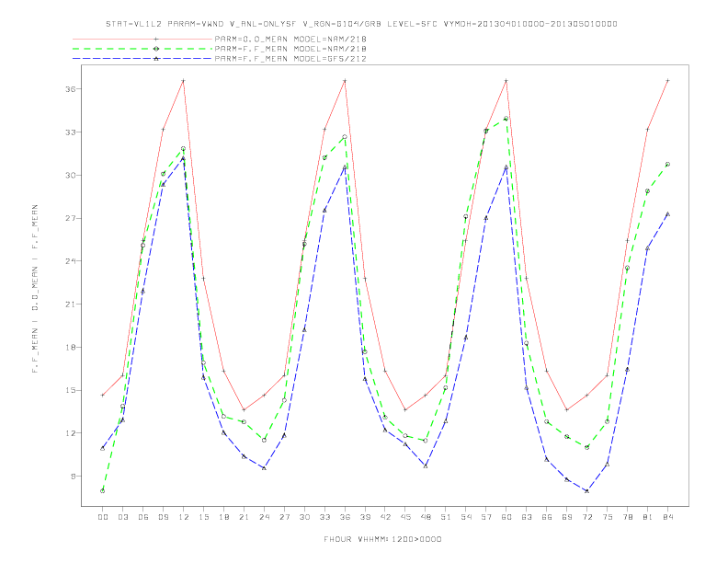This screenshot has width=728, height=563.
Task: Click the x-axis label FHOUR VHHMM: 1200>0000
Action: coord(382,539)
